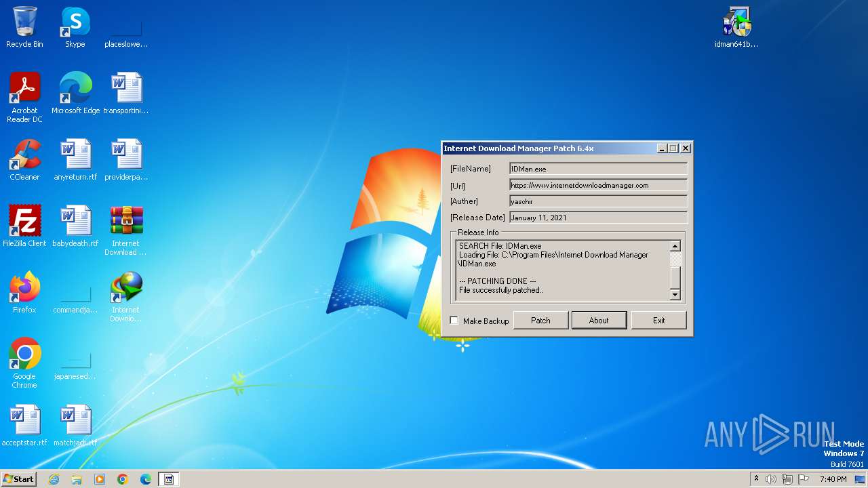
Task: Open Internet Download Manager globe shortcut
Action: (x=125, y=297)
